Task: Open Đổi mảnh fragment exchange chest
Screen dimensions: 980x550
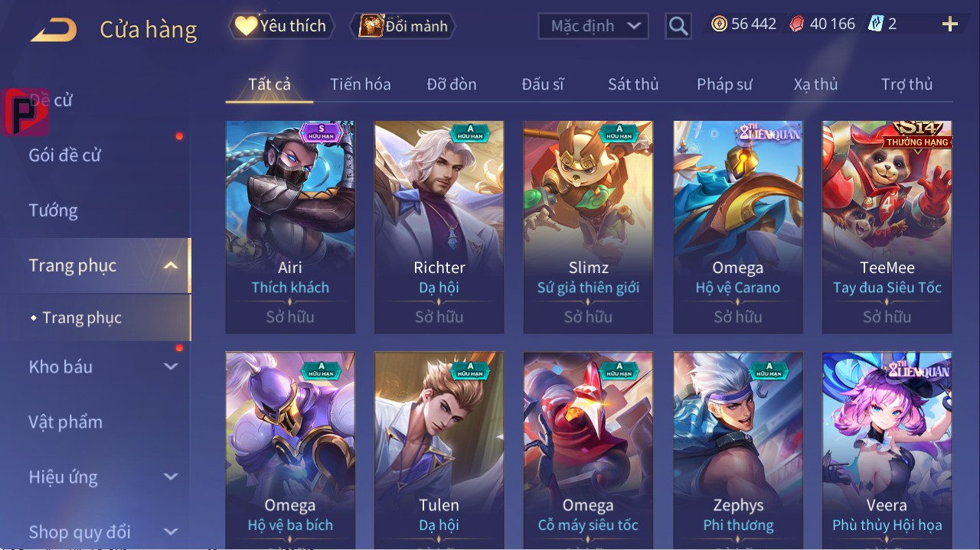Action: coord(403,26)
